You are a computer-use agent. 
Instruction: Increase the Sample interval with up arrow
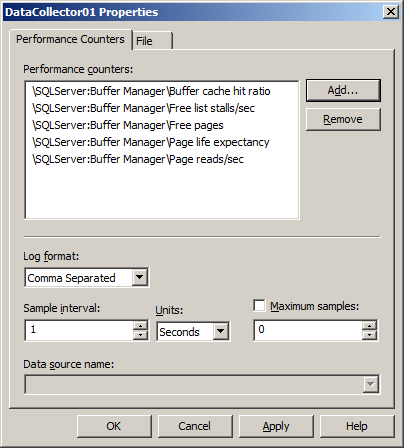click(x=140, y=326)
